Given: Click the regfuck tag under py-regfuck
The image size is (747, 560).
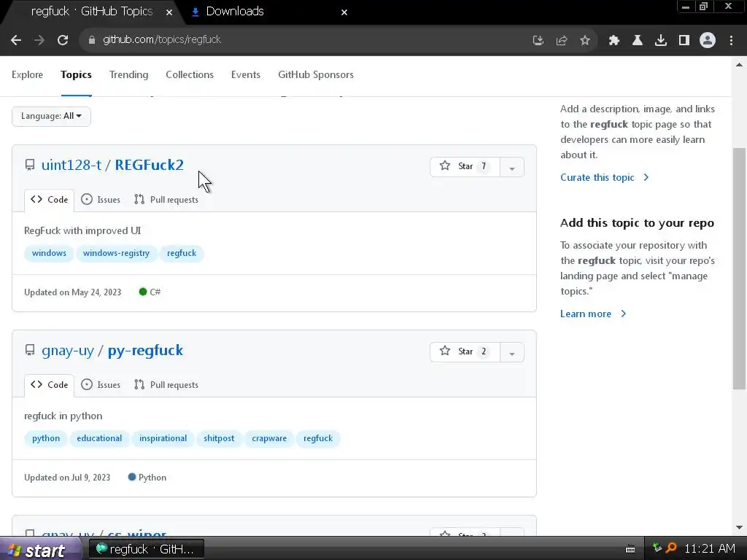Looking at the screenshot, I should (x=318, y=438).
